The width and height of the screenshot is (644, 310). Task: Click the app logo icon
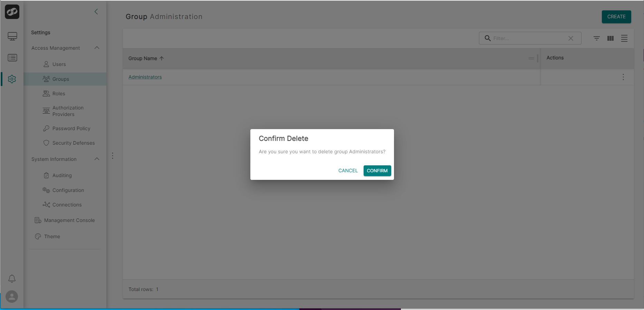pyautogui.click(x=12, y=12)
